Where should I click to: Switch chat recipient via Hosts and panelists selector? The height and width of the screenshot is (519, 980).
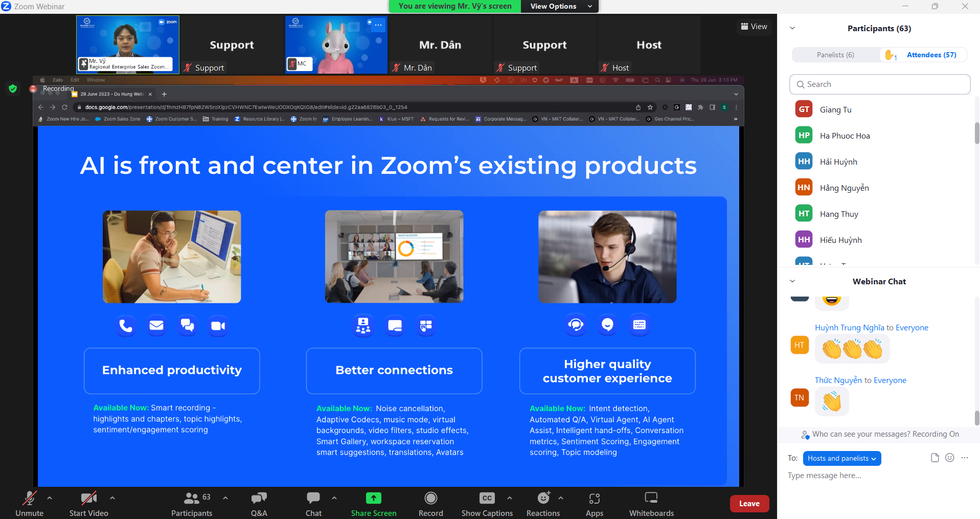tap(841, 458)
